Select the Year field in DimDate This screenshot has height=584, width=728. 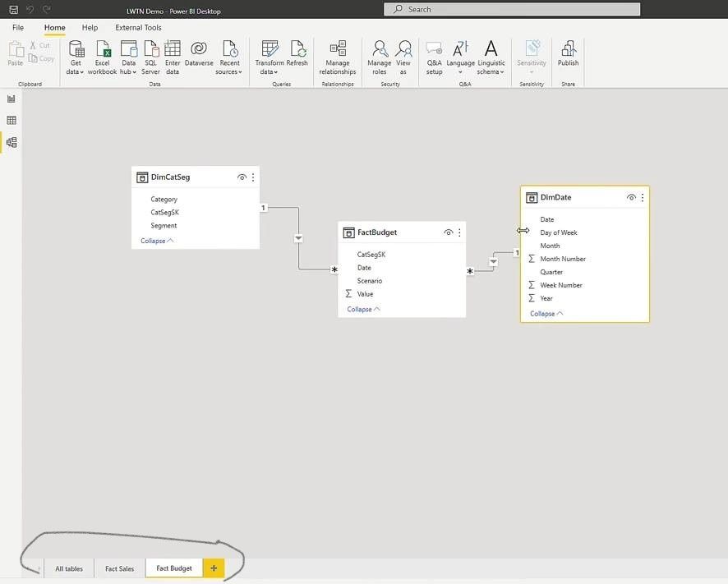546,298
